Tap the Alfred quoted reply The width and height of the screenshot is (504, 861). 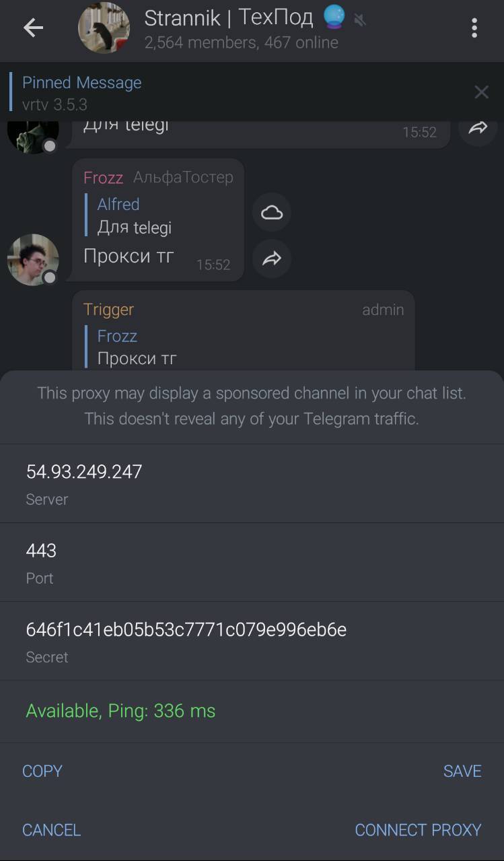158,215
